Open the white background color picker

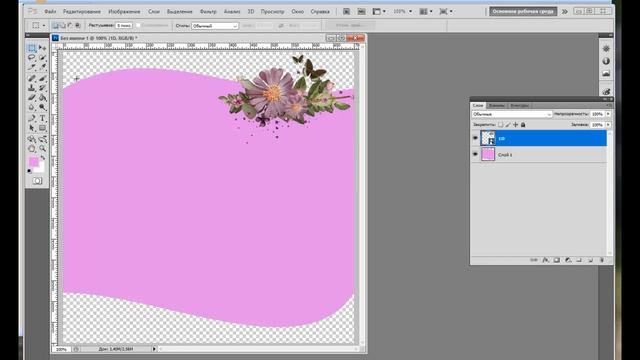pos(41,168)
